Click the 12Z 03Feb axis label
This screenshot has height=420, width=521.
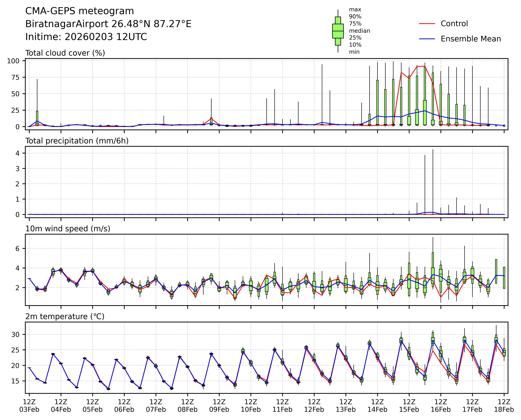pos(29,406)
